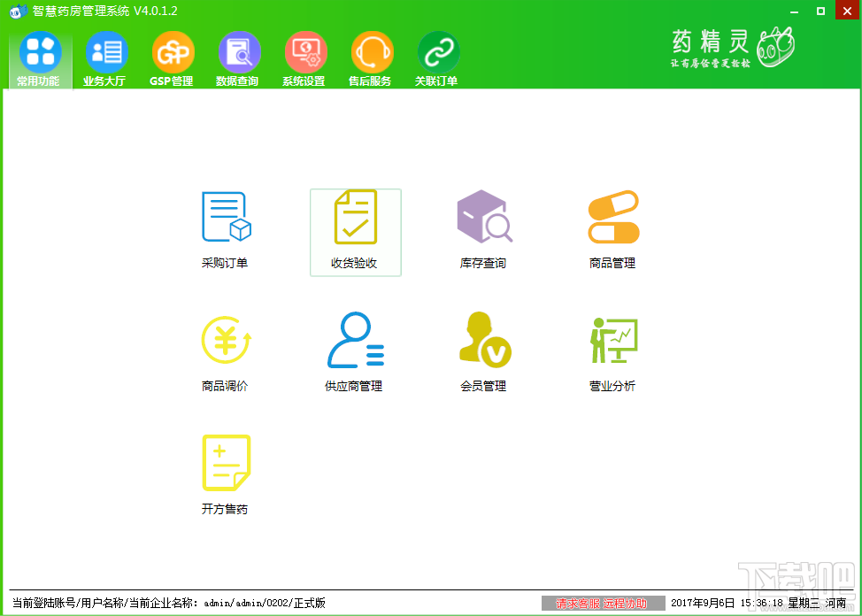Switch to 业务大厅 business hall tab
The image size is (862, 616).
click(x=107, y=59)
